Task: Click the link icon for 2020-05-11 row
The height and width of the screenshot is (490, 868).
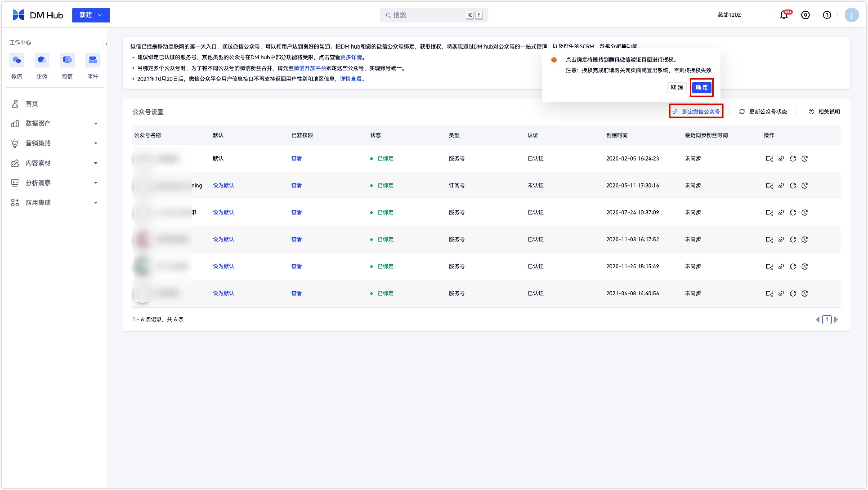Action: 781,186
